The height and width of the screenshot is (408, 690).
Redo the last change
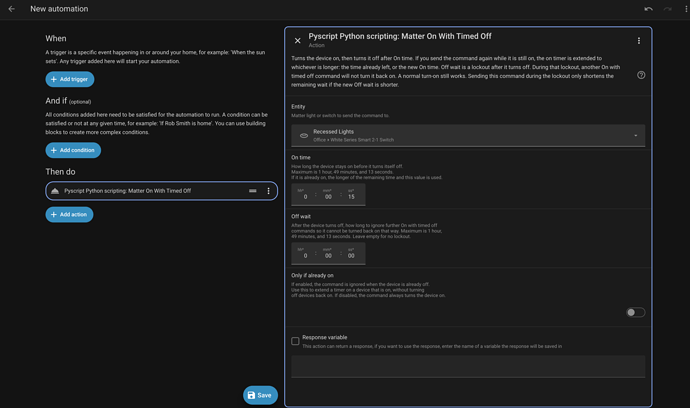point(668,9)
